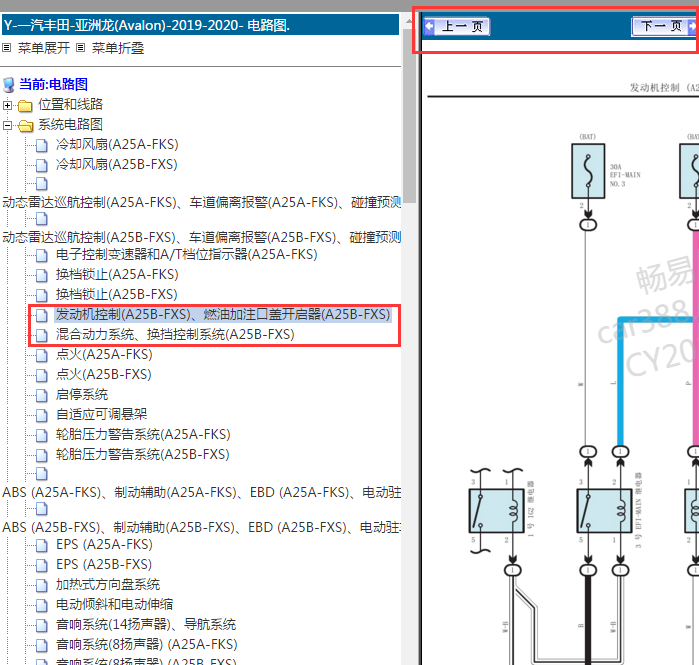This screenshot has width=699, height=665.
Task: Open ABS (A25A-FKS)、制动辅助 diagram entry
Action: click(x=201, y=493)
